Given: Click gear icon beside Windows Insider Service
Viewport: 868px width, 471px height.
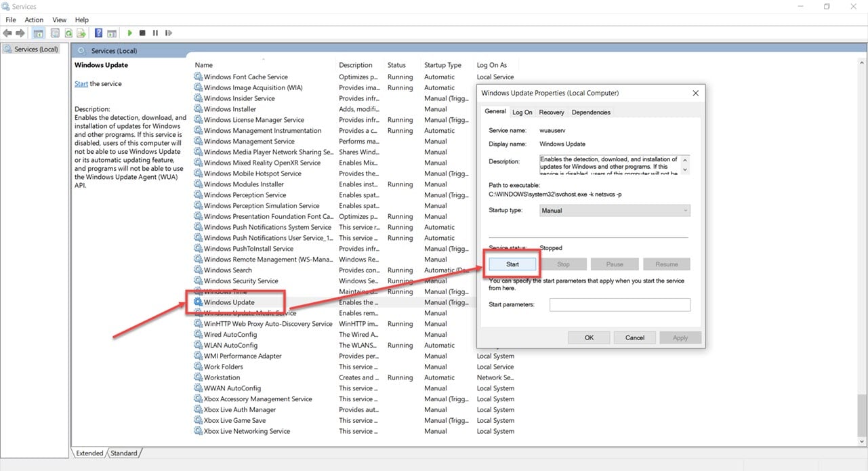Looking at the screenshot, I should [x=199, y=98].
